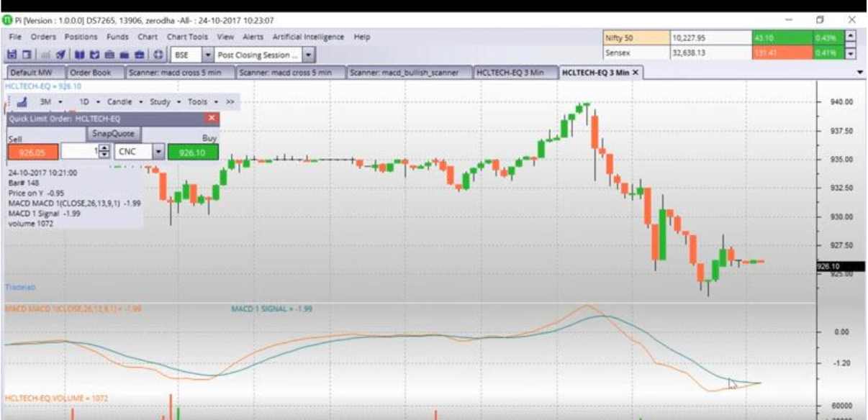Click the rocket icon in the main toolbar
Image resolution: width=868 pixels, height=420 pixels.
[x=61, y=55]
